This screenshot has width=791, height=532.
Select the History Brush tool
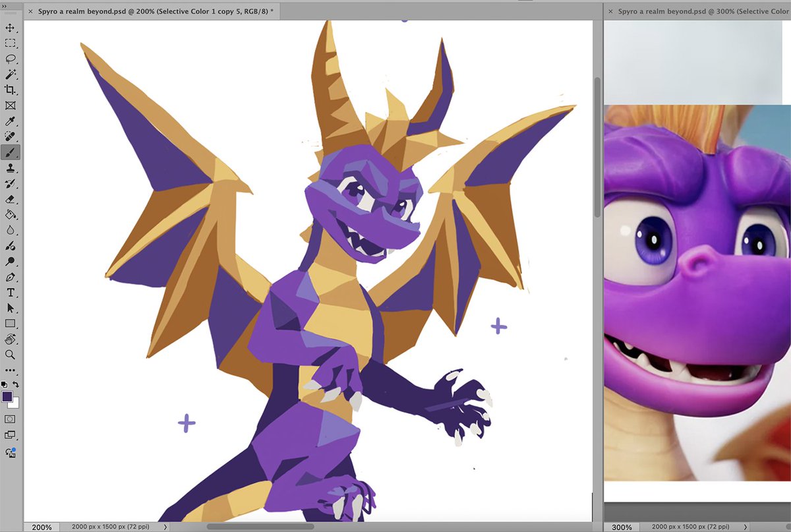coord(11,183)
